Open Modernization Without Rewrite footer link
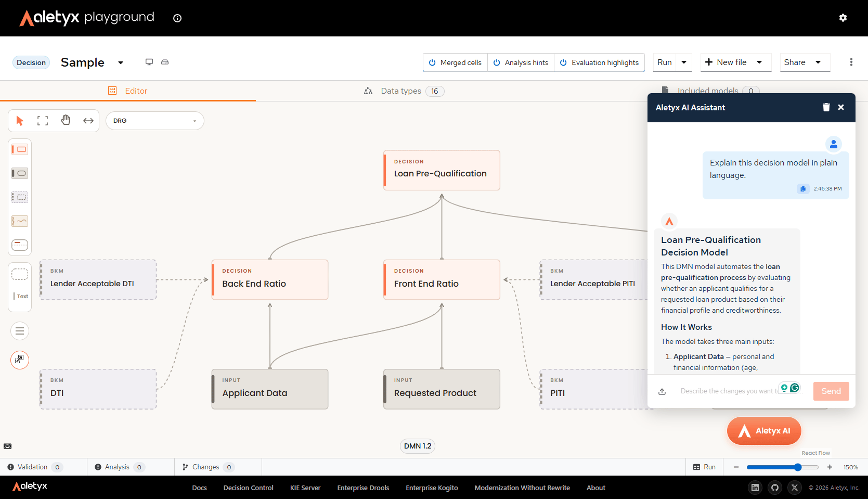 (522, 488)
